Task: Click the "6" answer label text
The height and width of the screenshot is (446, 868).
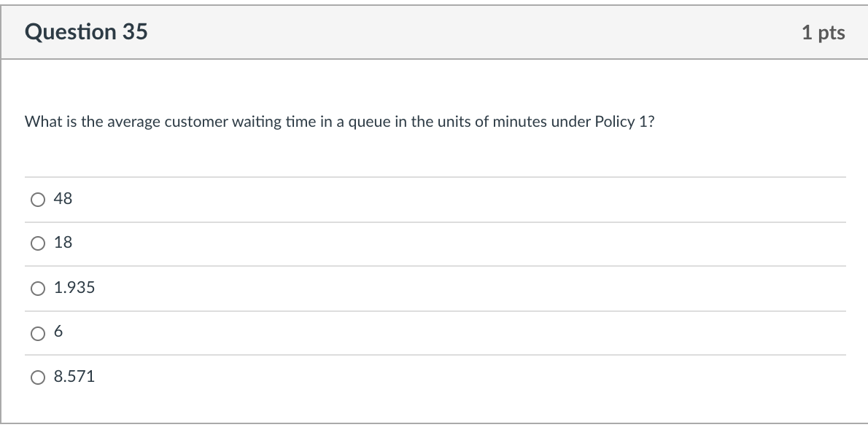Action: coord(58,332)
